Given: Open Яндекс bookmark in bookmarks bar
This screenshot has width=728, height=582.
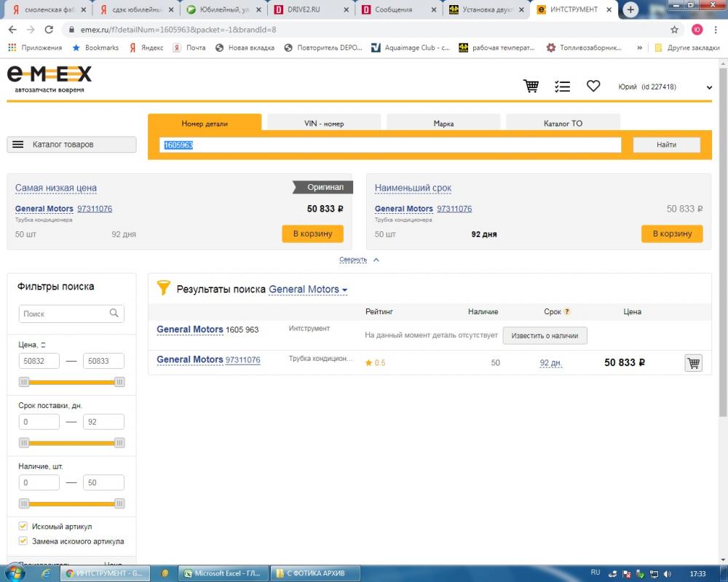Looking at the screenshot, I should (146, 47).
